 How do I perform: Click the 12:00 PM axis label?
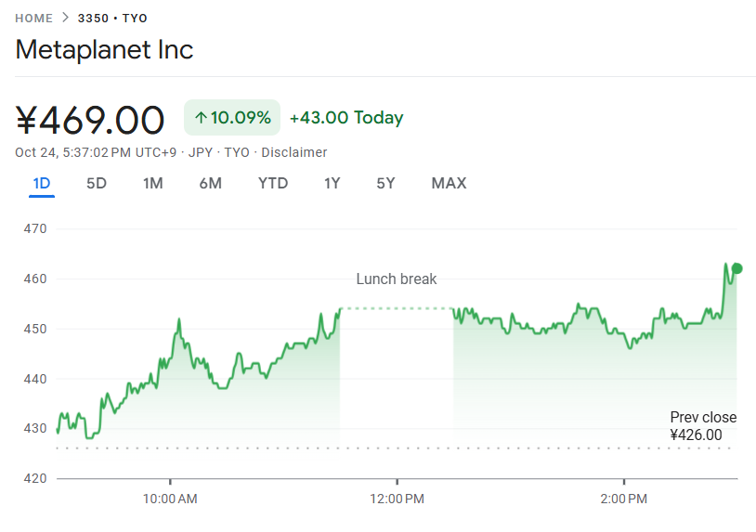[397, 499]
